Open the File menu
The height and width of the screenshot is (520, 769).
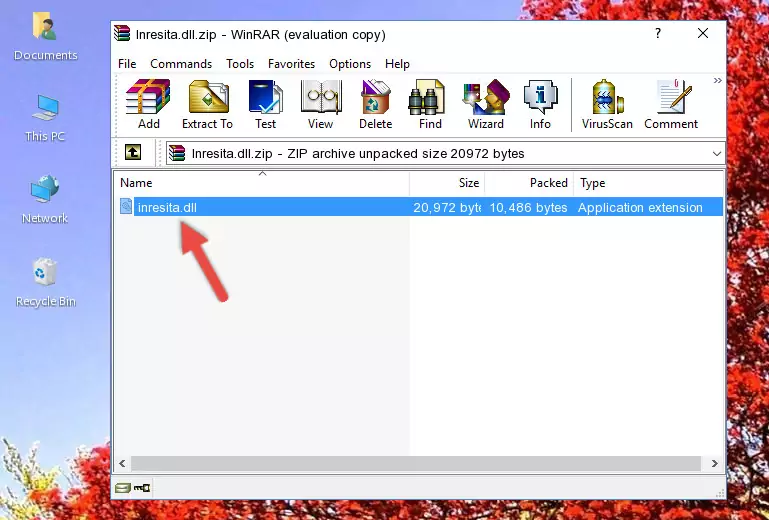127,64
